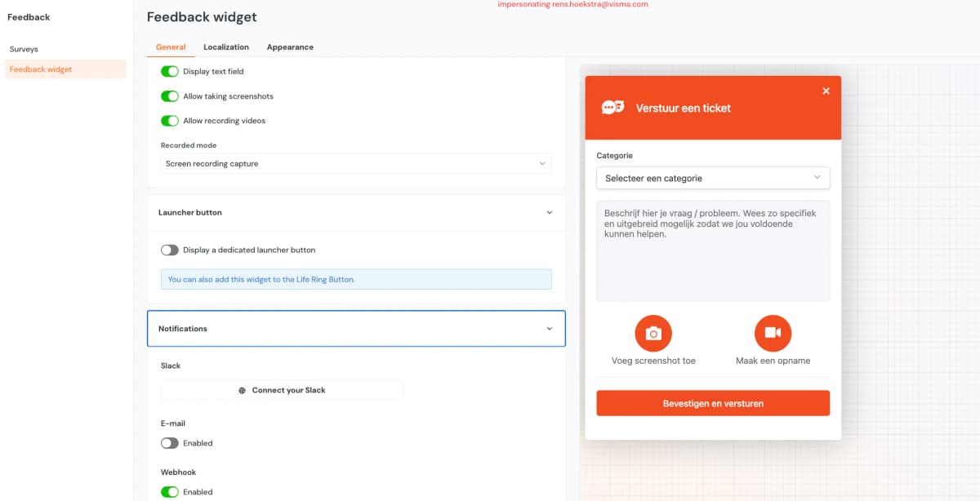Viewport: 980px width, 501px height.
Task: Open Selecteer een categorie dropdown
Action: coord(713,178)
